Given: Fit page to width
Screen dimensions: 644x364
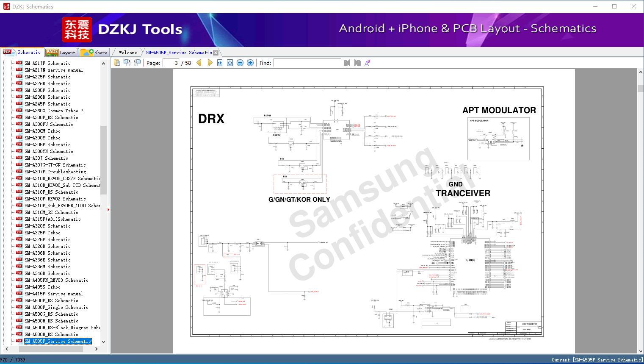Looking at the screenshot, I should coord(220,63).
